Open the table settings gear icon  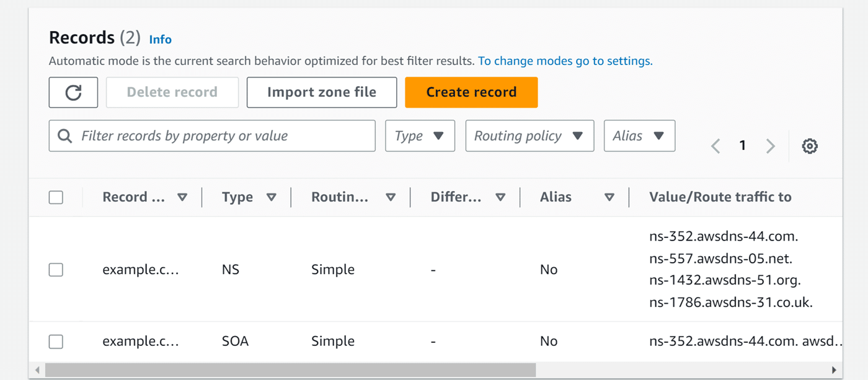coord(809,146)
